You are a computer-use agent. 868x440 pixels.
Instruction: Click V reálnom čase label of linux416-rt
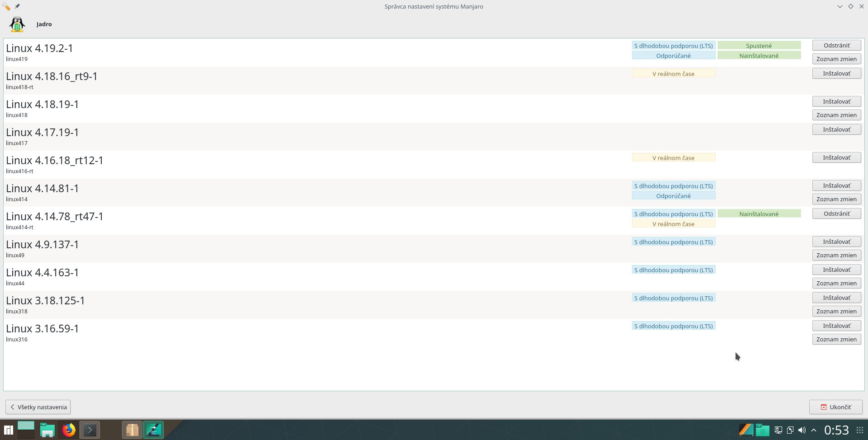click(674, 157)
